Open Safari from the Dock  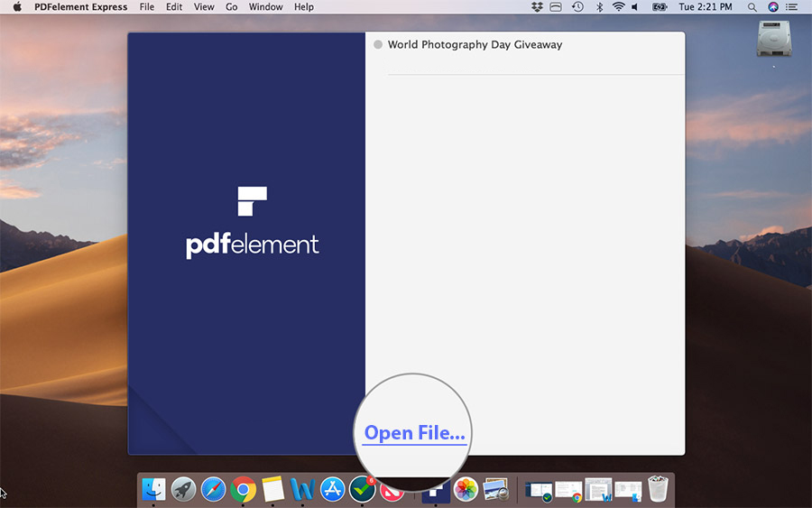[x=213, y=489]
